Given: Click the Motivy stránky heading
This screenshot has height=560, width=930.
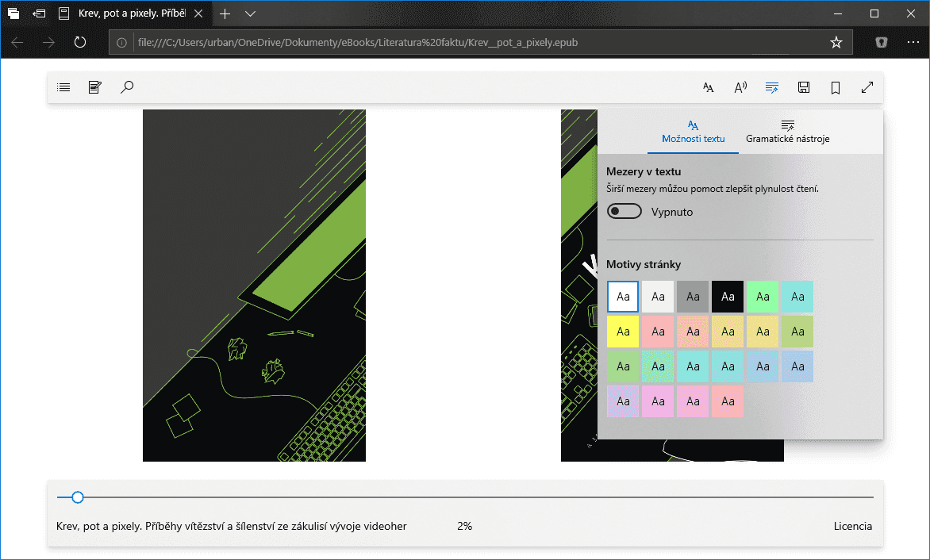Looking at the screenshot, I should (644, 264).
